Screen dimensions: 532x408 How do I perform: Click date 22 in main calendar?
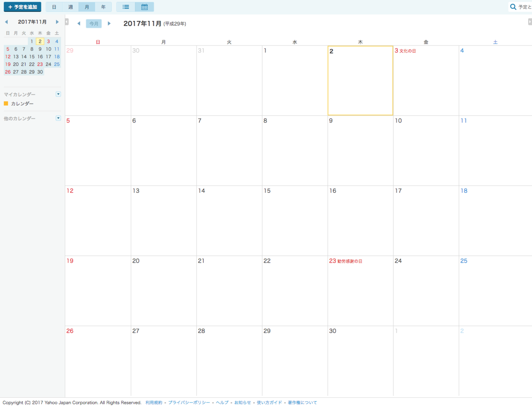coord(267,261)
